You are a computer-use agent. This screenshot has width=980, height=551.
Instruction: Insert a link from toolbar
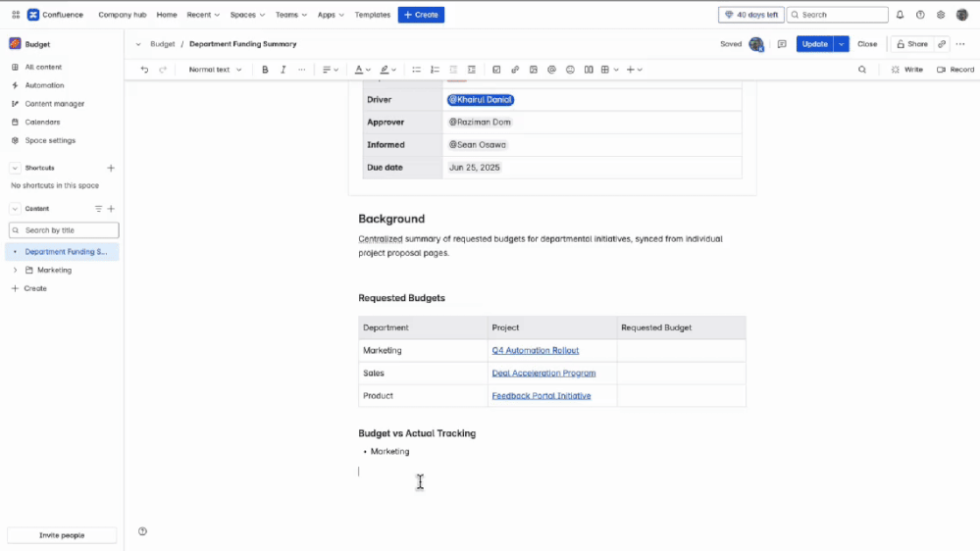[x=515, y=70]
